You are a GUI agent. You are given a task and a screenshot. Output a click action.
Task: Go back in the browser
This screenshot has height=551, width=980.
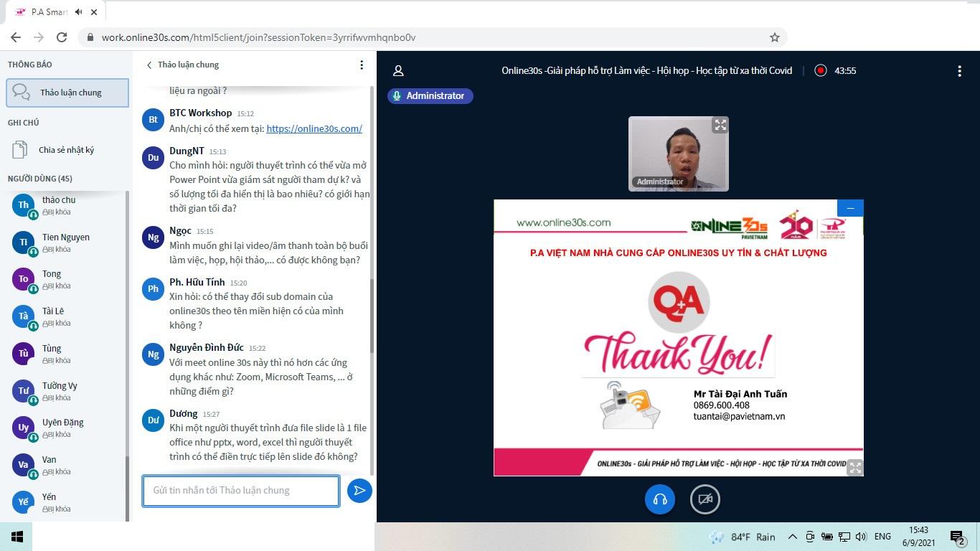tap(16, 37)
